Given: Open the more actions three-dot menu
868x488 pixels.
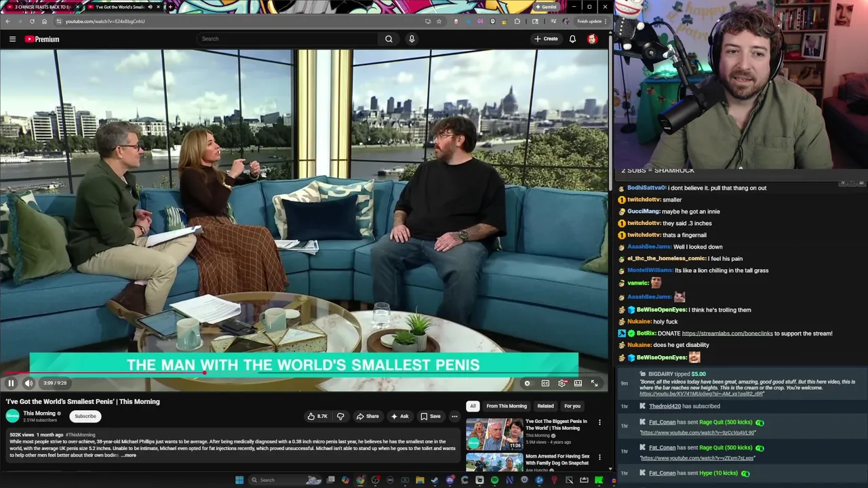Looking at the screenshot, I should click(x=455, y=416).
